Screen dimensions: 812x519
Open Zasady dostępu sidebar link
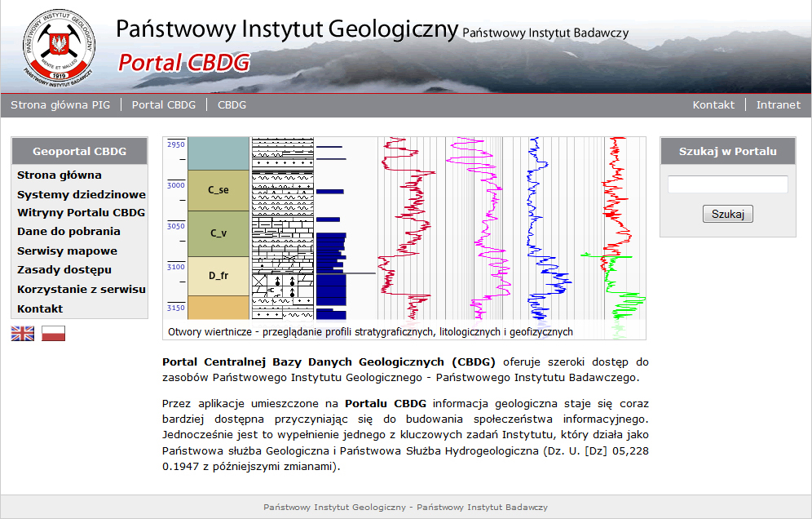click(64, 269)
